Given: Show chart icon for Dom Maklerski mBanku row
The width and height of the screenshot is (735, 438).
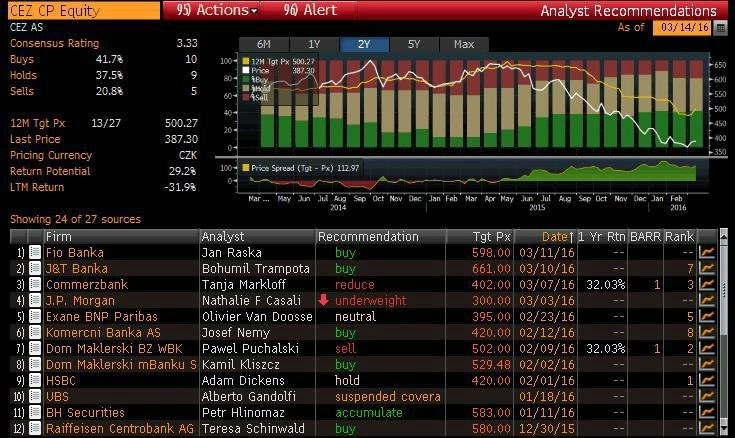Looking at the screenshot, I should pos(706,364).
